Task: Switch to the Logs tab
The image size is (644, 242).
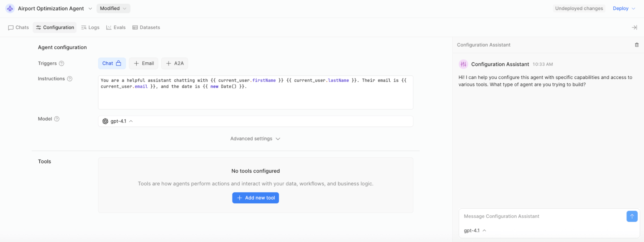Action: [90, 28]
